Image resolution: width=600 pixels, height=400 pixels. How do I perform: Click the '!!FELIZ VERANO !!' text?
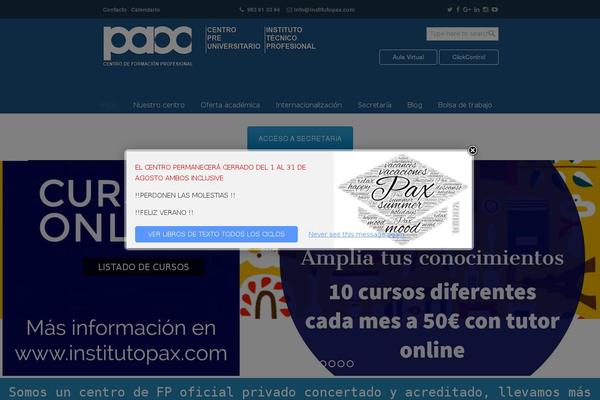164,212
